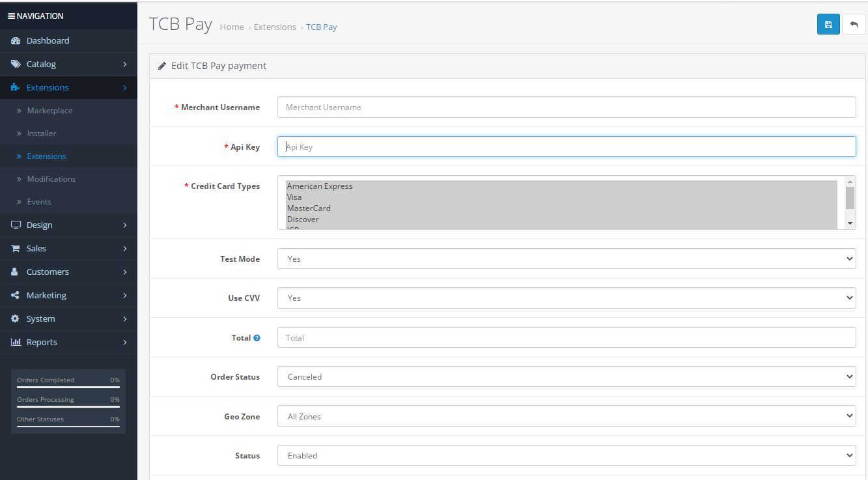Screen dimensions: 868x480
Task: Click the Total input field
Action: (x=567, y=337)
